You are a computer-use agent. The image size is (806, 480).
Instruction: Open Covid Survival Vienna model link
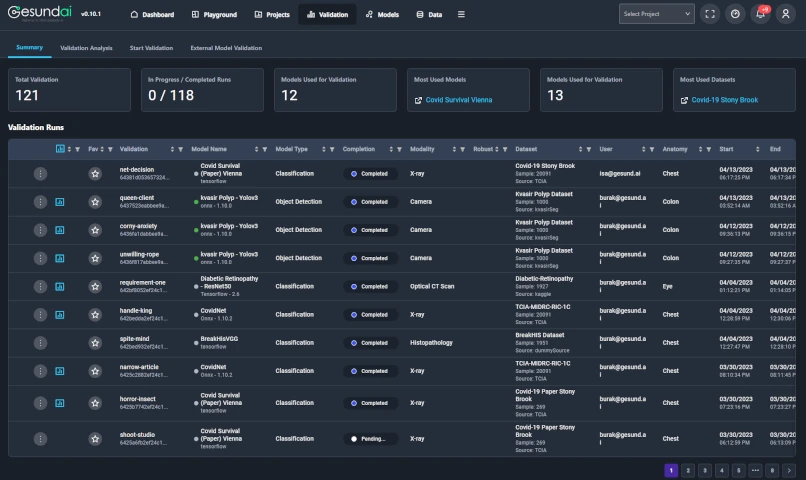(459, 100)
